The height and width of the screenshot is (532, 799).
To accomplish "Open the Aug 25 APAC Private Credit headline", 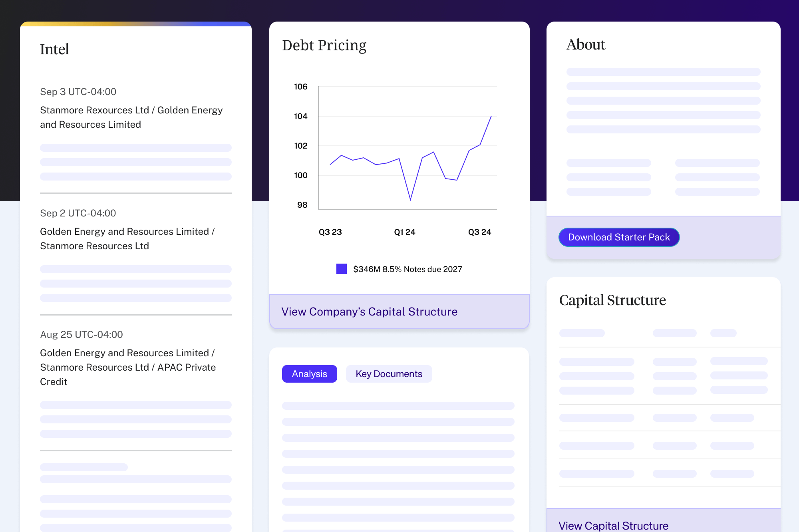I will pyautogui.click(x=128, y=367).
